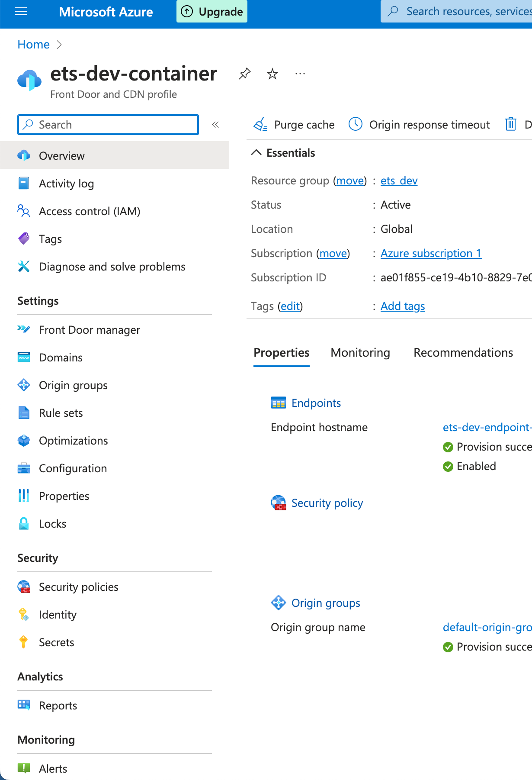Focus the sidebar Search field
The width and height of the screenshot is (532, 780).
tap(108, 125)
